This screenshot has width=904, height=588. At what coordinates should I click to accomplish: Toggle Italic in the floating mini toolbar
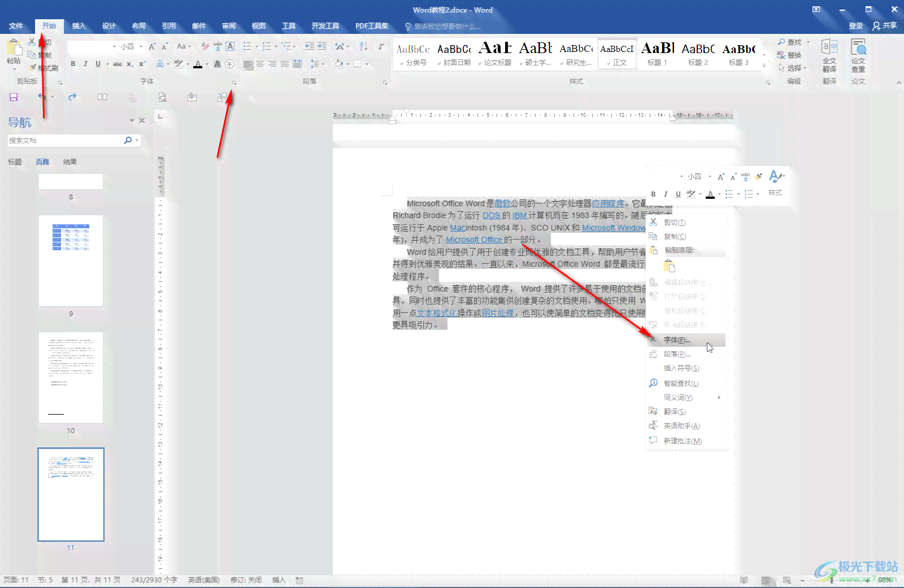pos(666,194)
